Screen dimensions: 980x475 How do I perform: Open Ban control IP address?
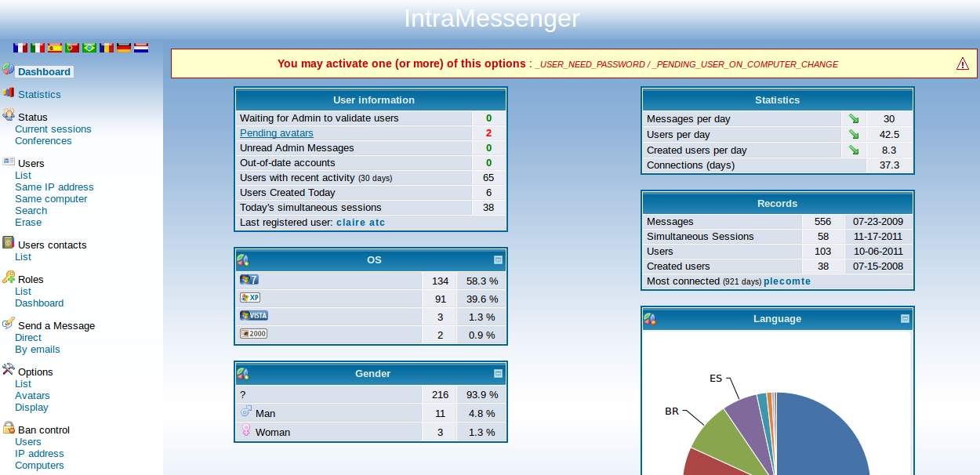39,454
